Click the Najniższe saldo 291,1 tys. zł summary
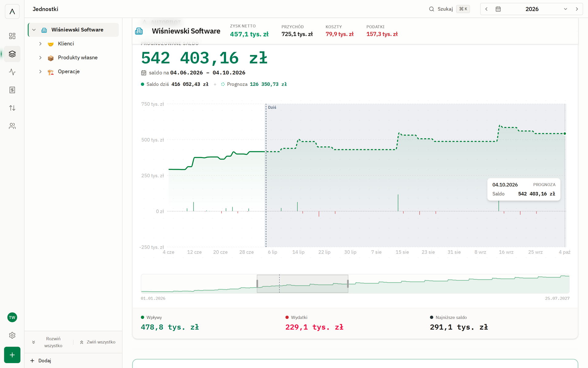The height and width of the screenshot is (368, 588). coord(459,323)
